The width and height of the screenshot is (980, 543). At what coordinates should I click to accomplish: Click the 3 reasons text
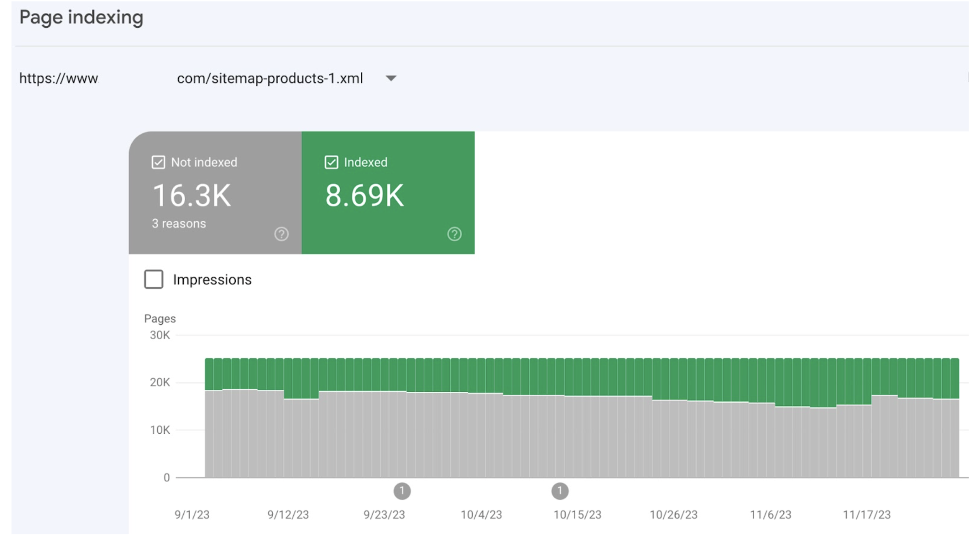tap(178, 224)
